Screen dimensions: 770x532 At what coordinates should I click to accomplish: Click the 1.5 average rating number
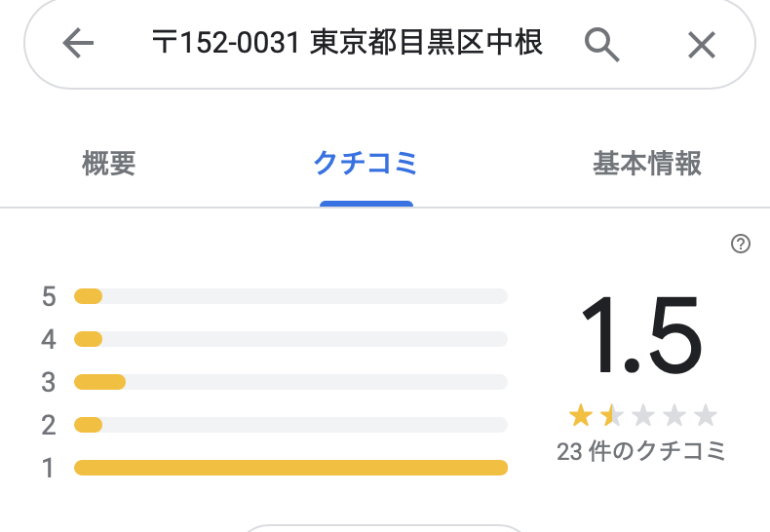coord(641,336)
